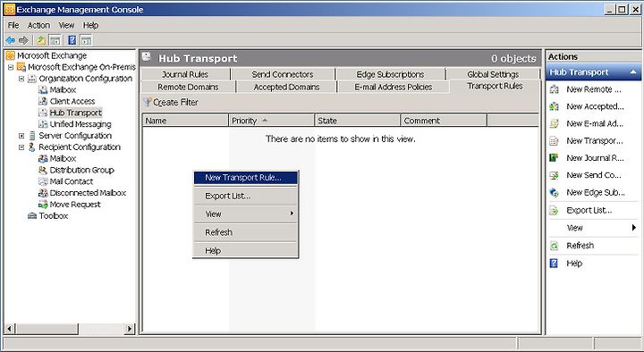Open the Help menu in menu bar

pos(90,25)
